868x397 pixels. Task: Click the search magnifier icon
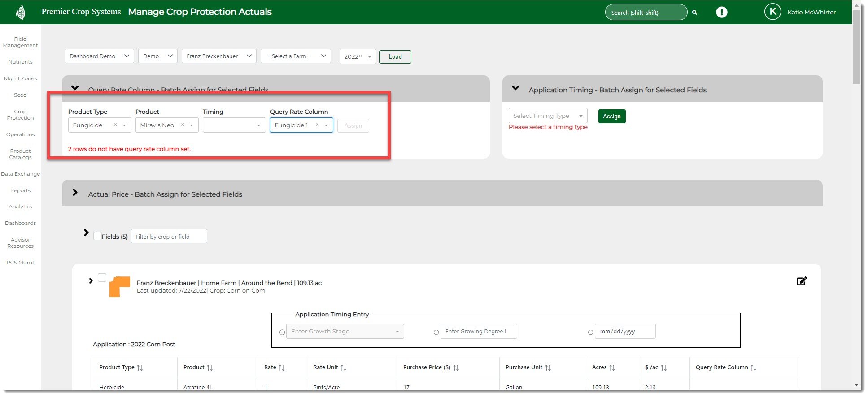[694, 13]
